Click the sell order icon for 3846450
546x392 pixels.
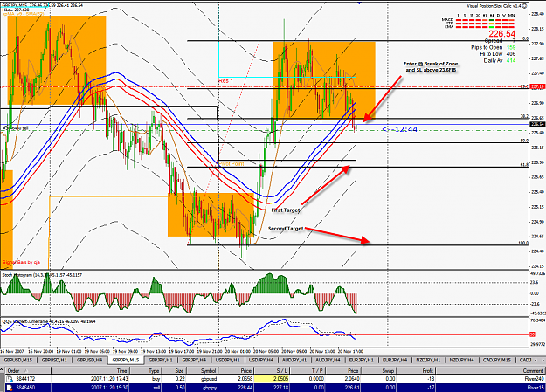point(10,387)
